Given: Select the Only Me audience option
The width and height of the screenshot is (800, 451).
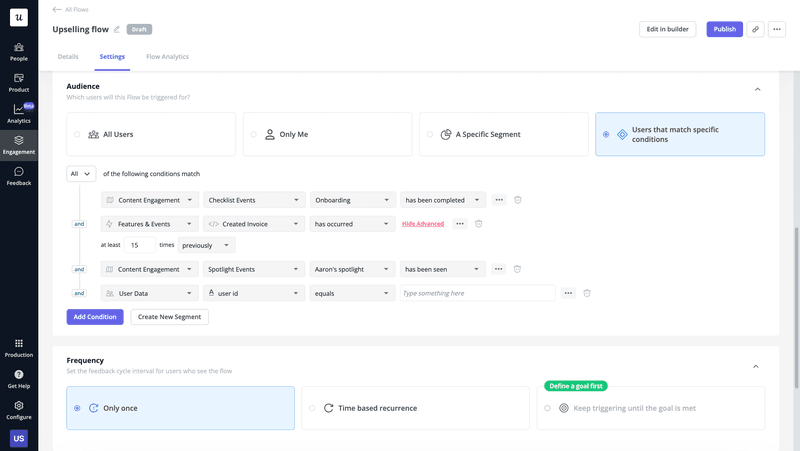Looking at the screenshot, I should tap(328, 134).
